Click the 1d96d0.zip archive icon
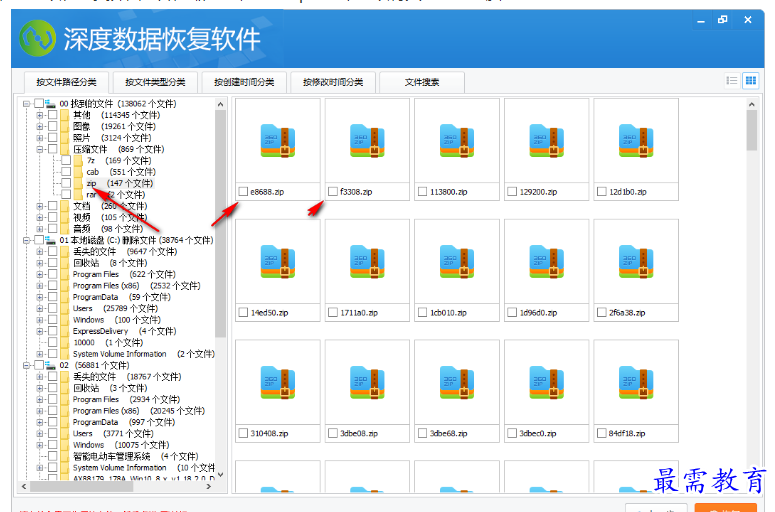 pyautogui.click(x=547, y=262)
